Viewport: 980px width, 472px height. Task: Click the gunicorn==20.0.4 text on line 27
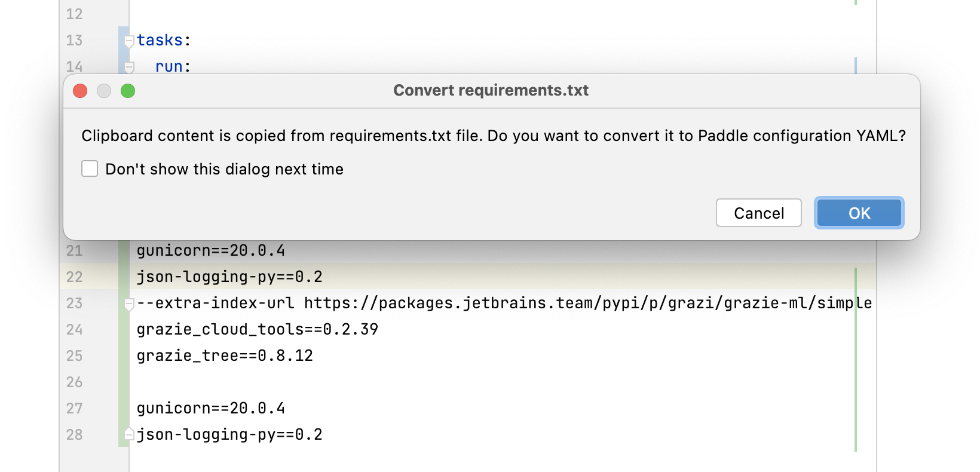[x=210, y=408]
